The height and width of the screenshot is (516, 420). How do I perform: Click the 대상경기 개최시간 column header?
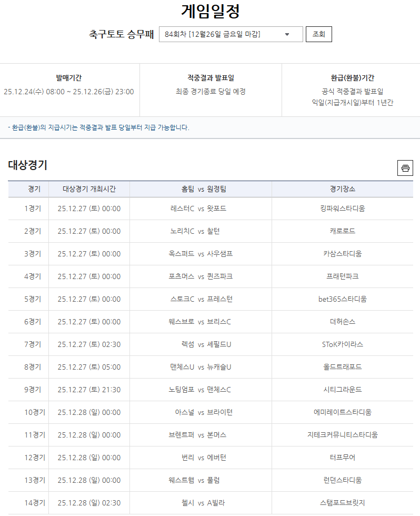(89, 189)
